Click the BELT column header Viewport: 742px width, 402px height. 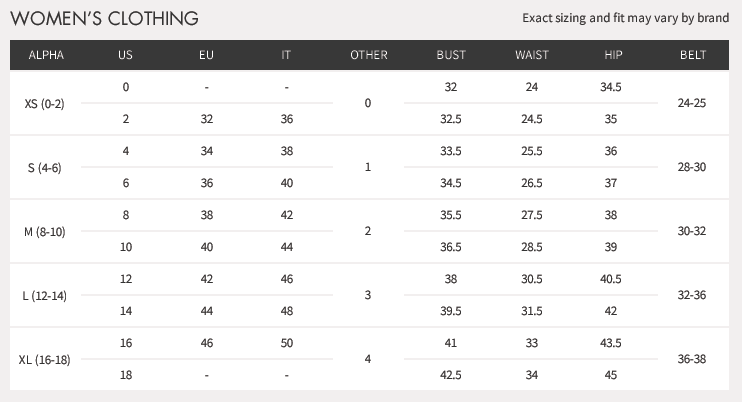693,55
